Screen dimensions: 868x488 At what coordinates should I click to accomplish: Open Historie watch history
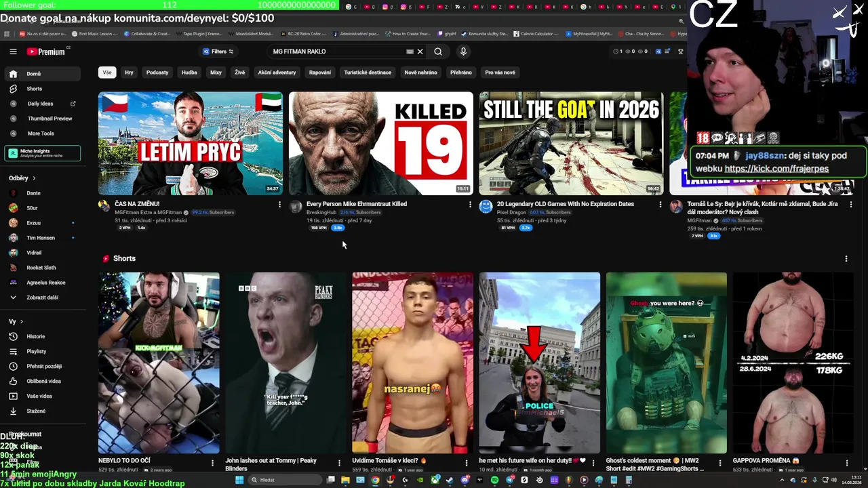42,337
